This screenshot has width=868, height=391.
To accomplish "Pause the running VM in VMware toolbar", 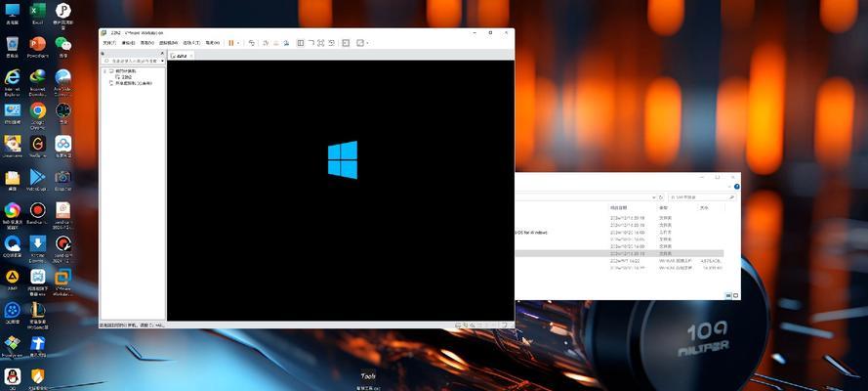I will tap(230, 43).
